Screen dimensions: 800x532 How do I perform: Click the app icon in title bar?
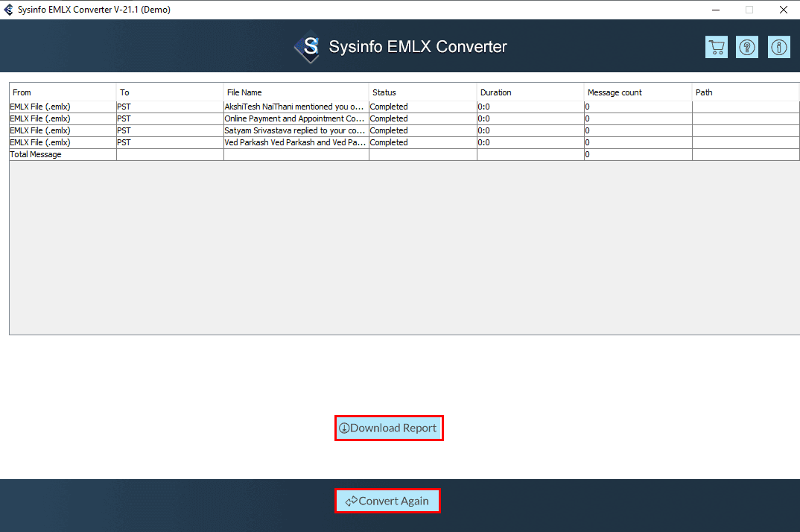(9, 10)
